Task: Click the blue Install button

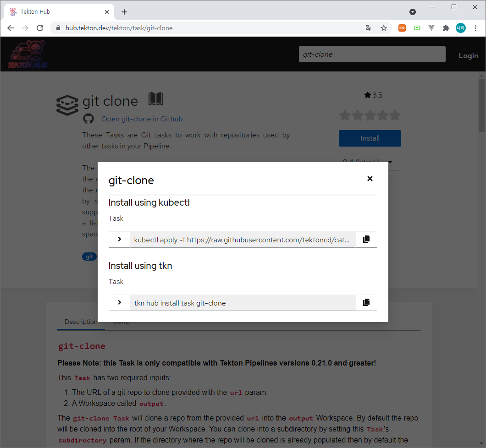Action: (370, 138)
